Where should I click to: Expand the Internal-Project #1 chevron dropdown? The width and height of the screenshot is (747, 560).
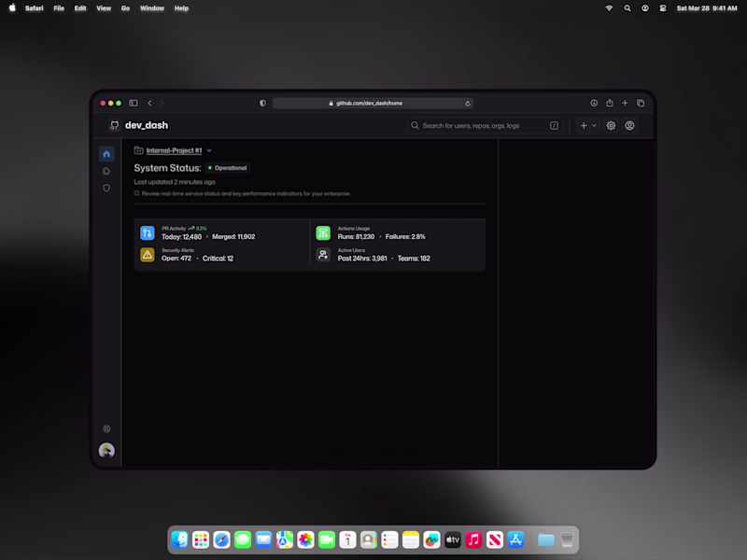(209, 150)
